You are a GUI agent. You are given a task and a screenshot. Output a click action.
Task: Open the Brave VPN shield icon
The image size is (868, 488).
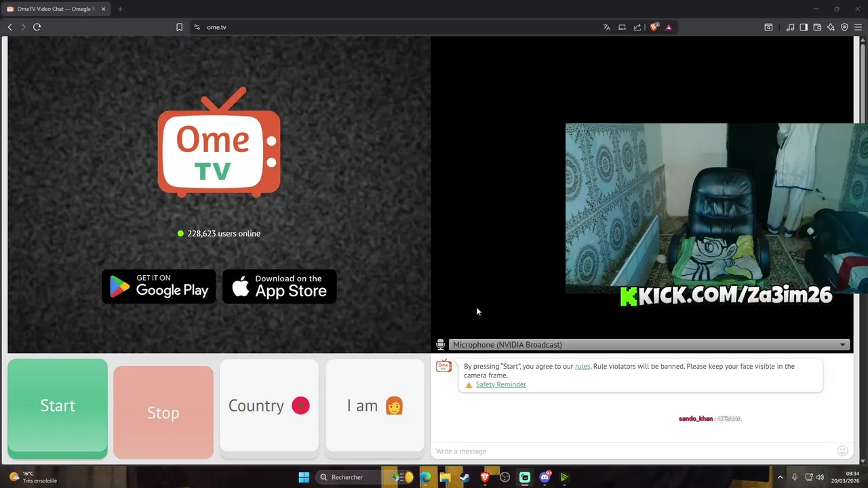[844, 27]
